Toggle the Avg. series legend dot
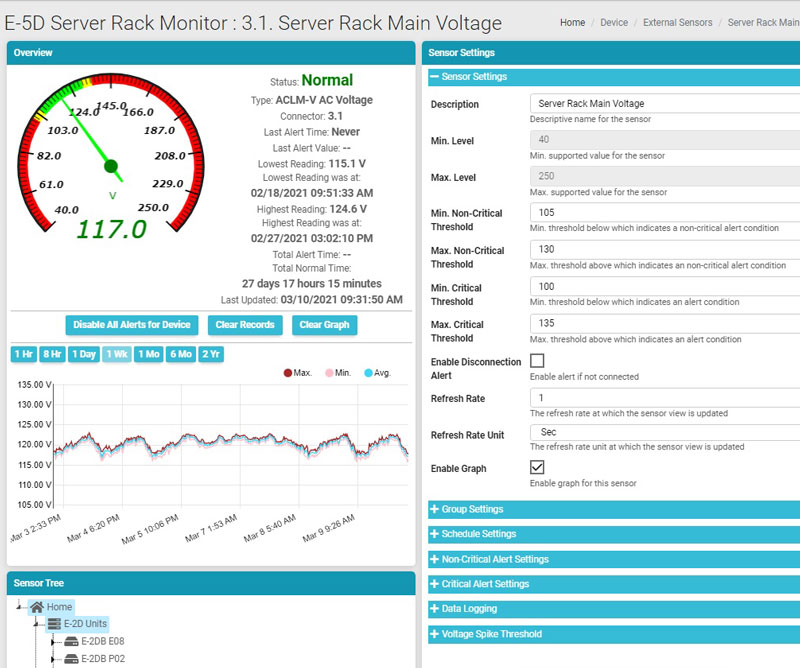The height and width of the screenshot is (668, 800). pyautogui.click(x=368, y=373)
